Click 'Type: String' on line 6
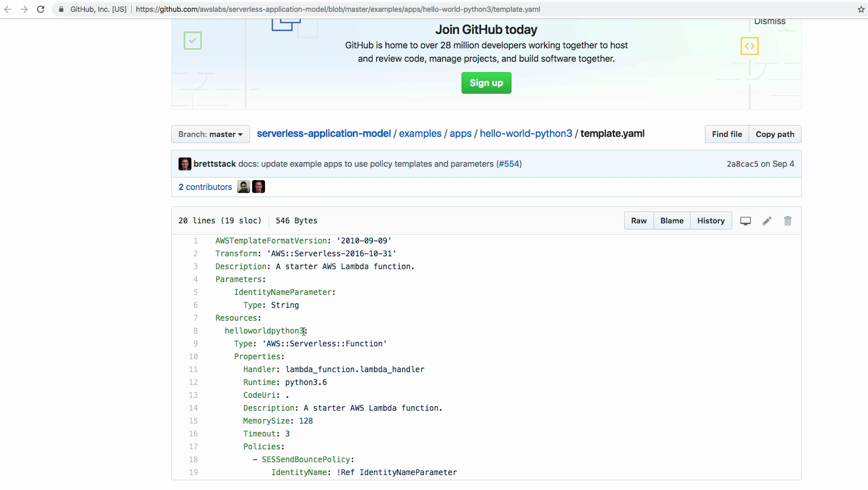The image size is (868, 490). [x=271, y=305]
